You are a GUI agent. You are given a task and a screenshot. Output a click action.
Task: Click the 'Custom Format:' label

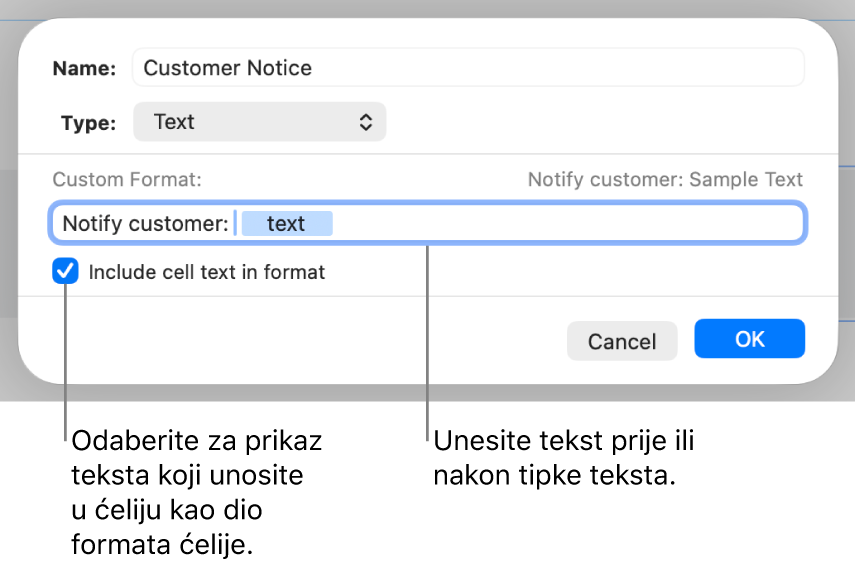click(x=127, y=179)
